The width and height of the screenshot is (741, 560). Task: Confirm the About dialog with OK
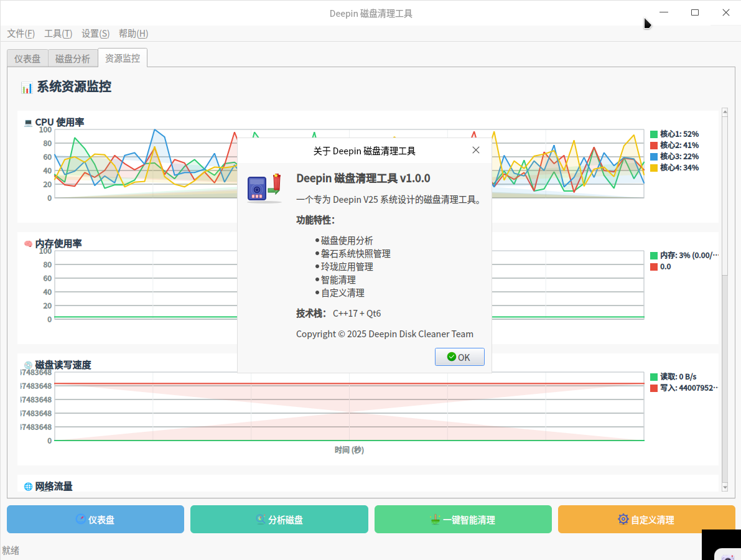[x=460, y=357]
